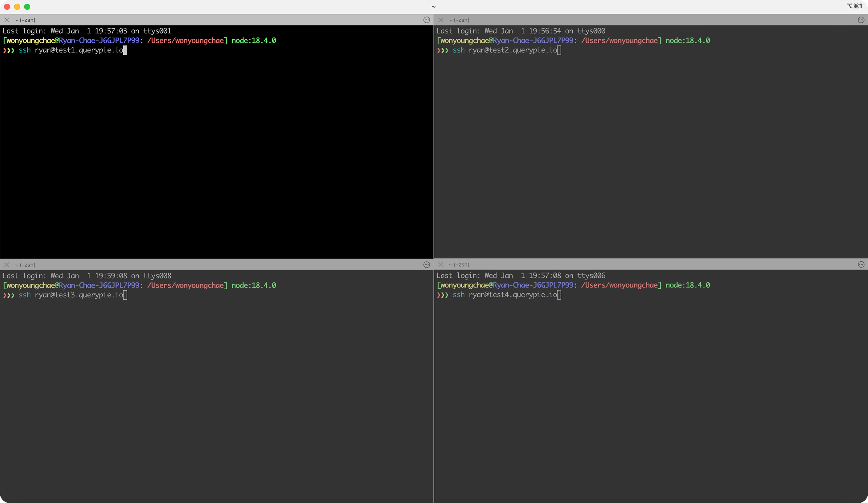Click top-left pane title bar '~ (-zsh)'
The height and width of the screenshot is (503, 868).
click(x=25, y=20)
